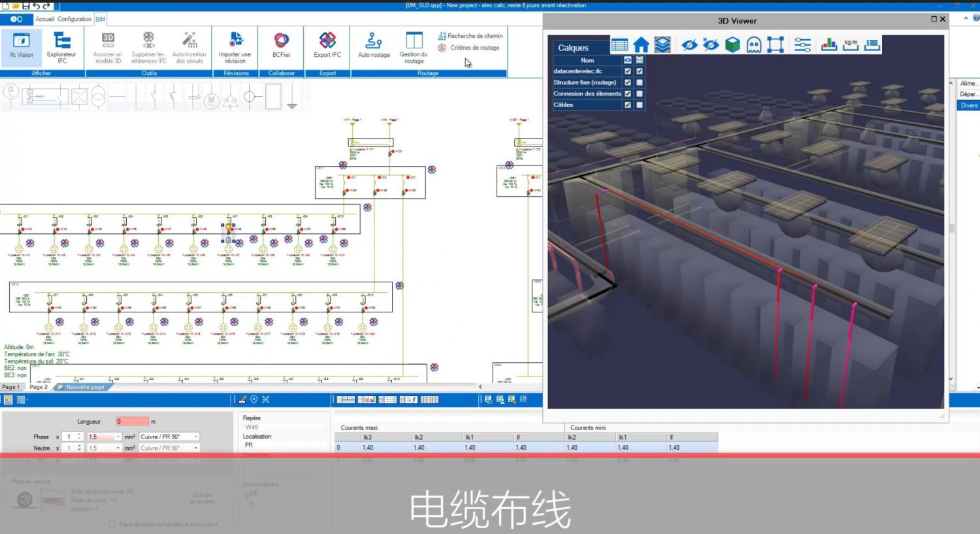
Task: Open Ifc Vision viewer
Action: [21, 46]
